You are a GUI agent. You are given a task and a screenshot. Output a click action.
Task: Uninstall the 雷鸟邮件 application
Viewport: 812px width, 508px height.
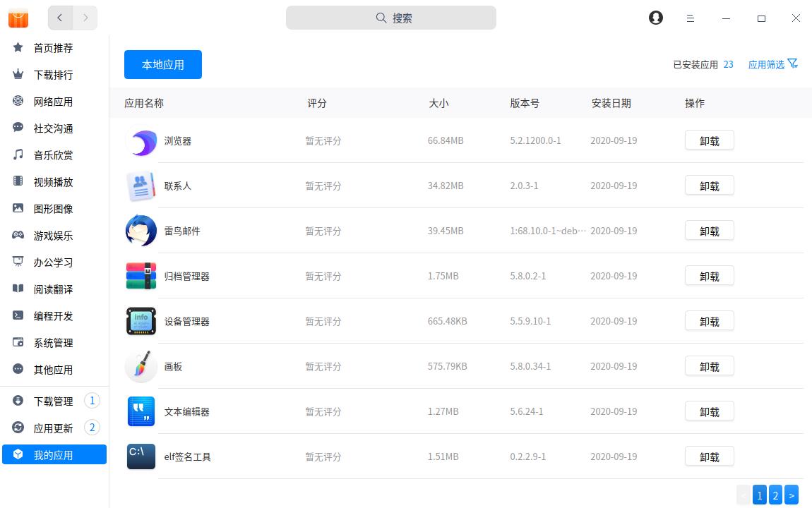click(709, 231)
